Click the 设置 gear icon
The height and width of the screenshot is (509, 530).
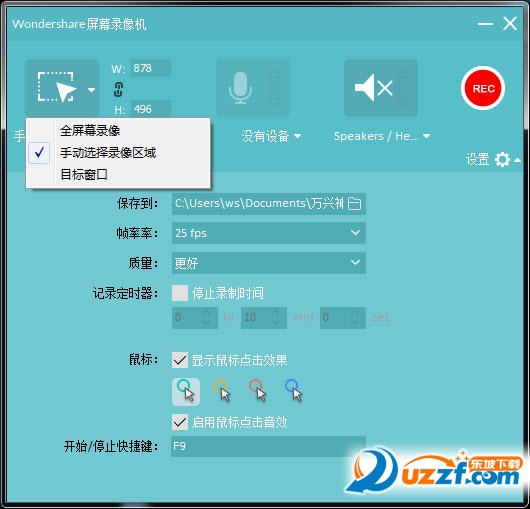pyautogui.click(x=502, y=159)
